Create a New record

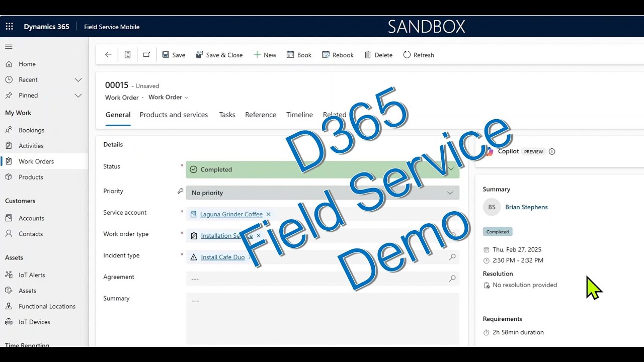coord(265,55)
